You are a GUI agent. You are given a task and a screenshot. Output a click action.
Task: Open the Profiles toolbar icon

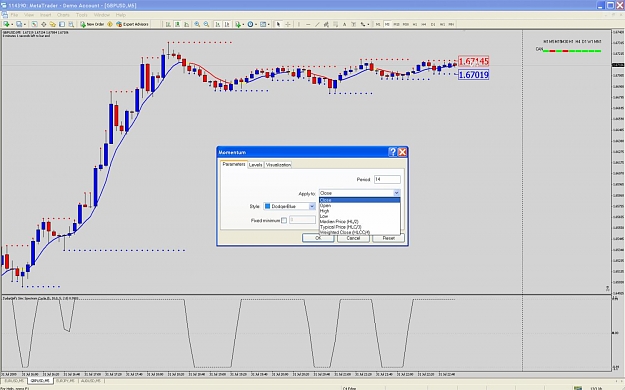(x=19, y=24)
